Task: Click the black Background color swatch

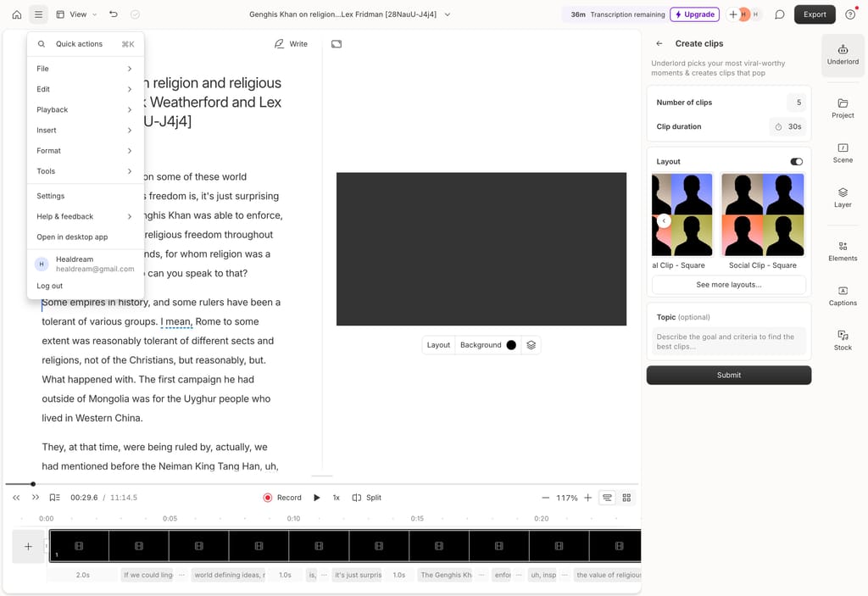Action: click(x=511, y=345)
